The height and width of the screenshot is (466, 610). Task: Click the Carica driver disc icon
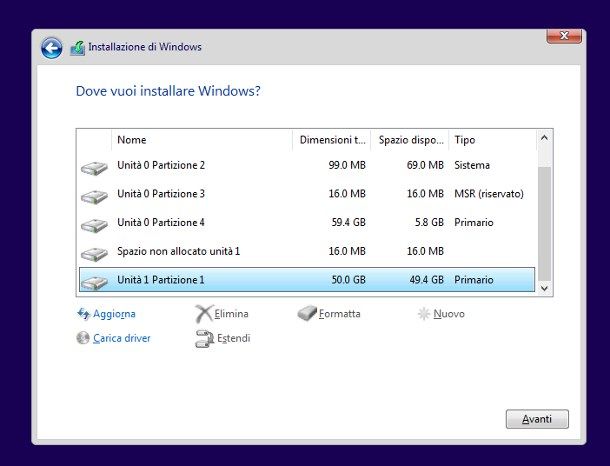[x=83, y=338]
